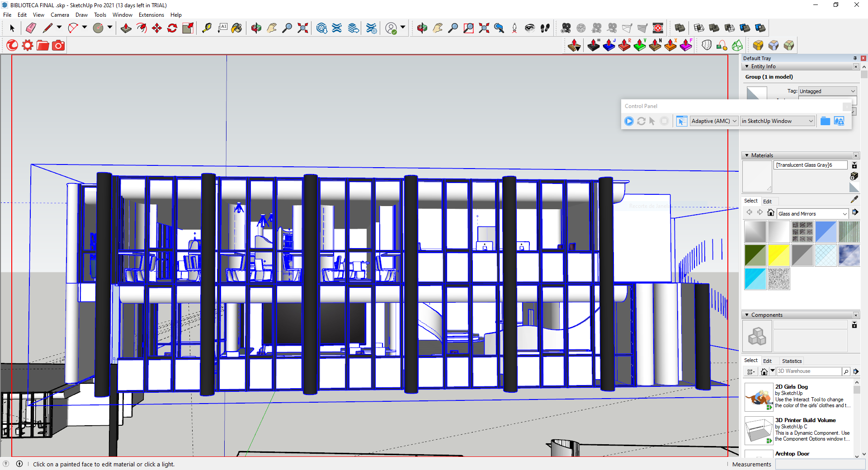Viewport: 868px width, 470px height.
Task: Activate the Paint Bucket tool
Action: point(236,28)
